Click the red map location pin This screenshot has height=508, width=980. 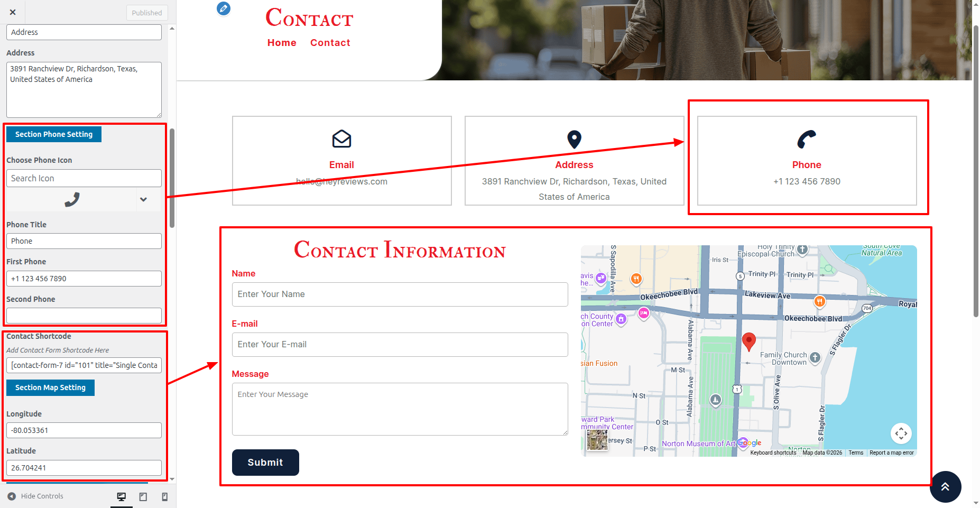point(748,341)
